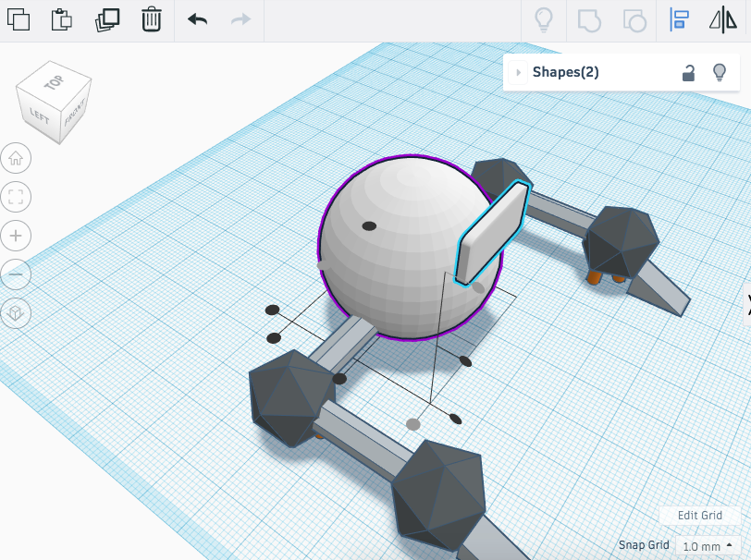Click the LEFT face of view cube
751x560 pixels.
[x=39, y=116]
